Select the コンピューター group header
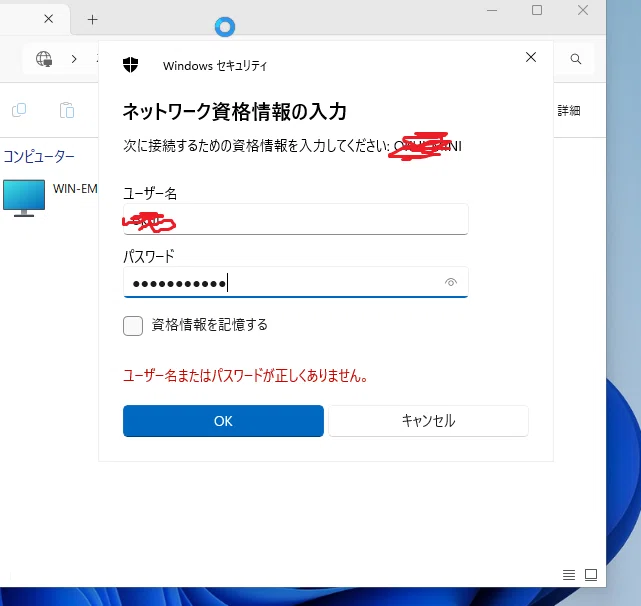Image resolution: width=641 pixels, height=606 pixels. 39,156
